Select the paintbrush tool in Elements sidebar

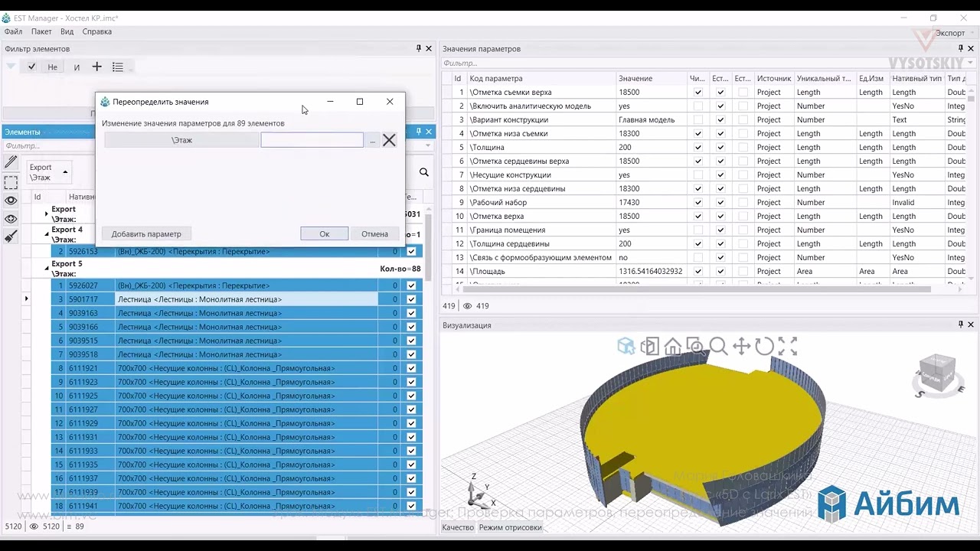coord(11,237)
